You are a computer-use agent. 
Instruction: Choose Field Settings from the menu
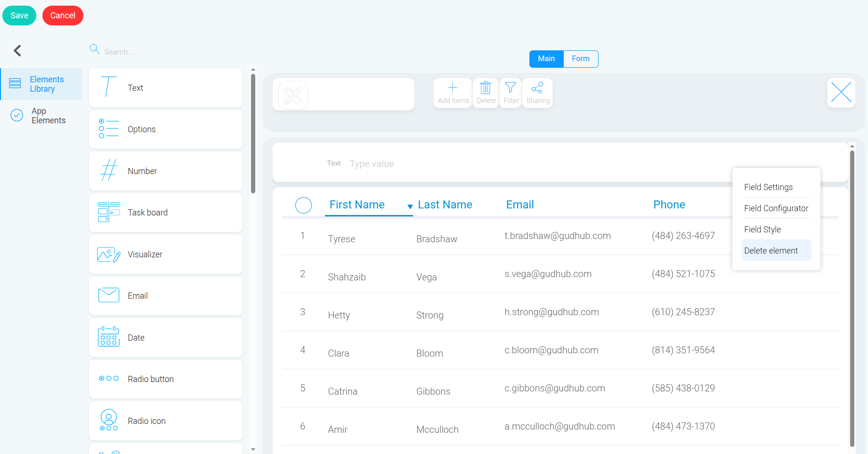coord(776,187)
